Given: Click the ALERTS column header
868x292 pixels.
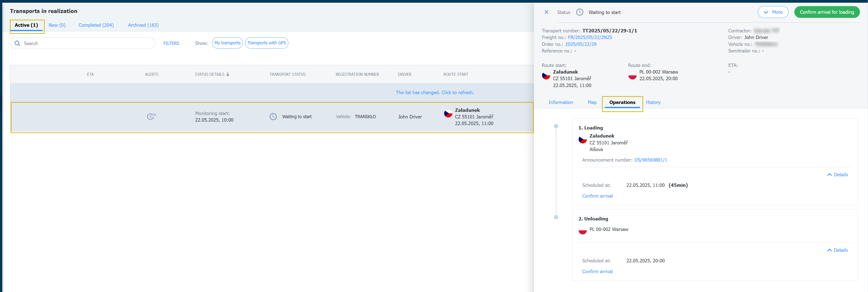Looking at the screenshot, I should (x=152, y=75).
